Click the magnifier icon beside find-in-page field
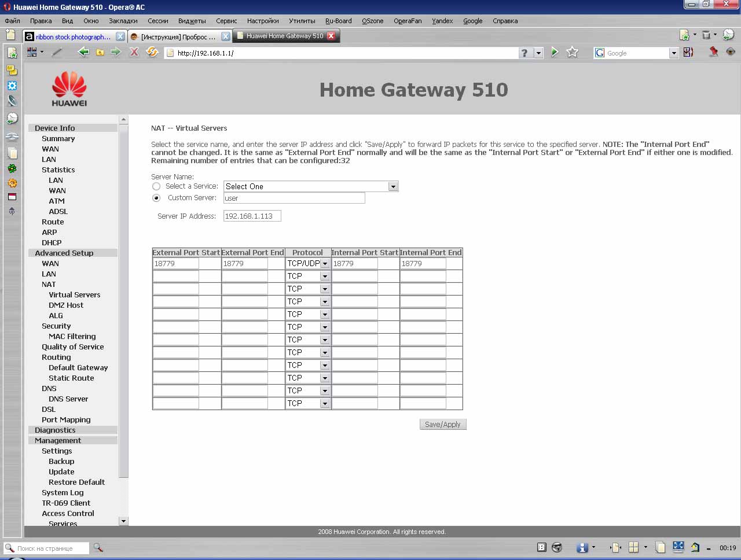The width and height of the screenshot is (741, 560). 98,547
